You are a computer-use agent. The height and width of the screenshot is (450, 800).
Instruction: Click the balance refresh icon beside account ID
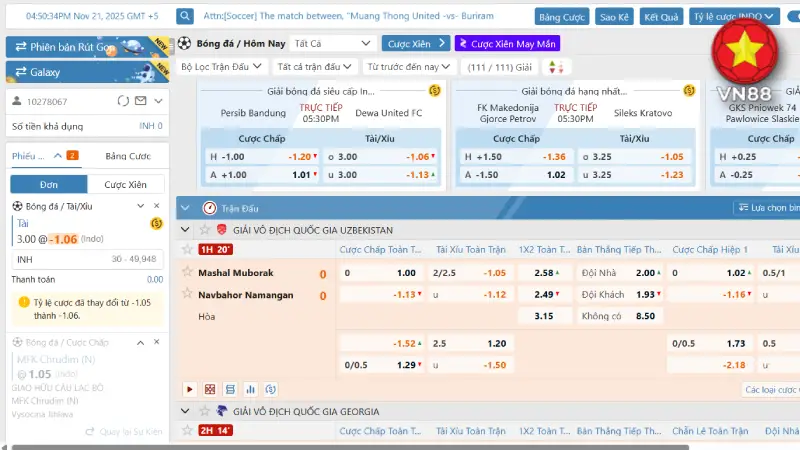pyautogui.click(x=123, y=101)
